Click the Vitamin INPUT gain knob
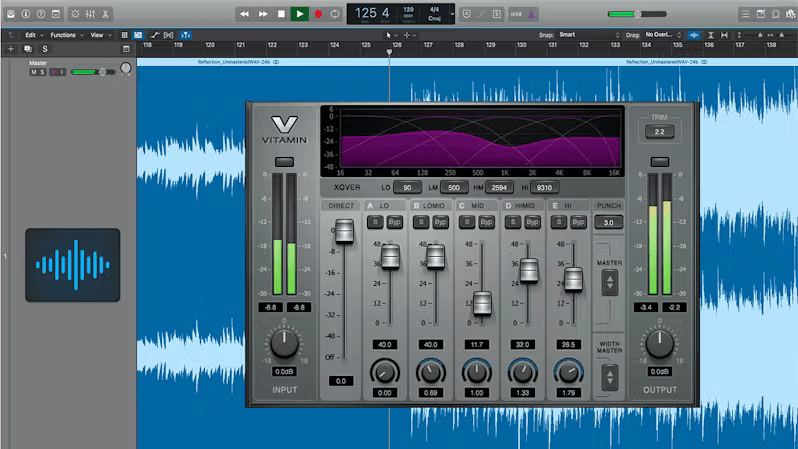The width and height of the screenshot is (798, 449). (x=284, y=344)
